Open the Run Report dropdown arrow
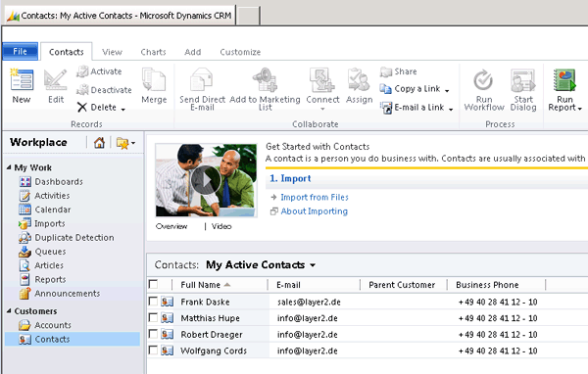The width and height of the screenshot is (588, 374). (580, 109)
